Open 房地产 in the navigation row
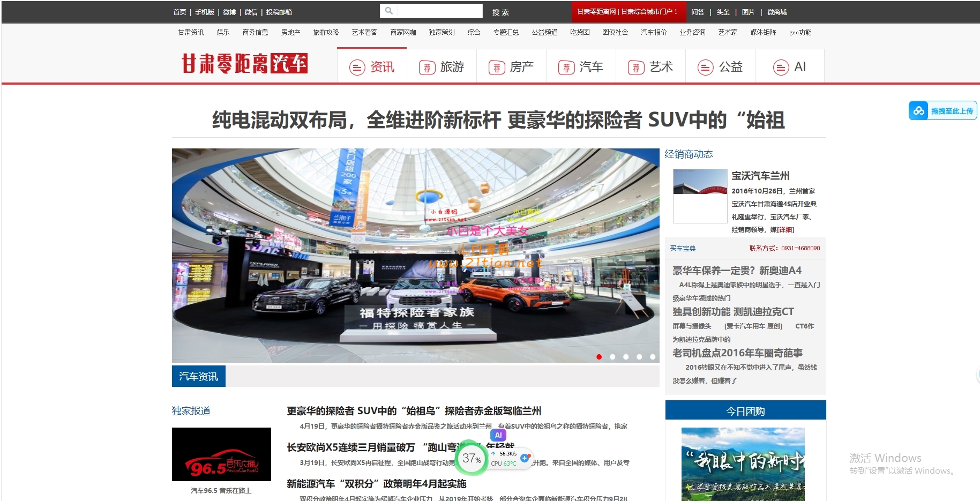This screenshot has width=980, height=501. (x=290, y=32)
